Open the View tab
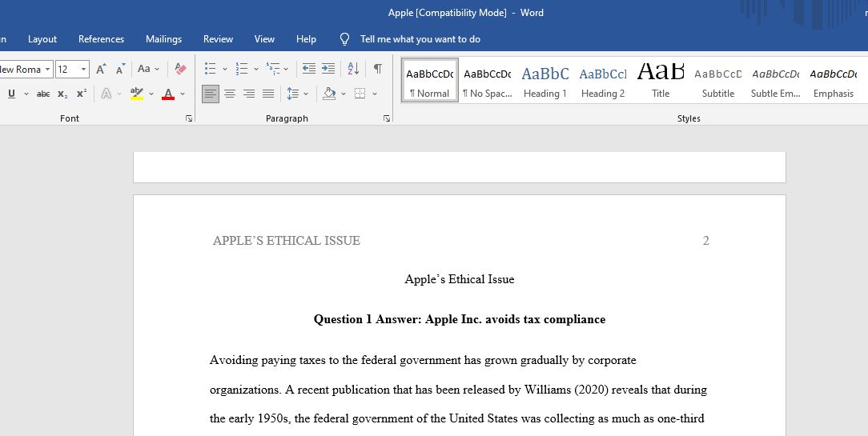Image resolution: width=868 pixels, height=436 pixels. 264,39
